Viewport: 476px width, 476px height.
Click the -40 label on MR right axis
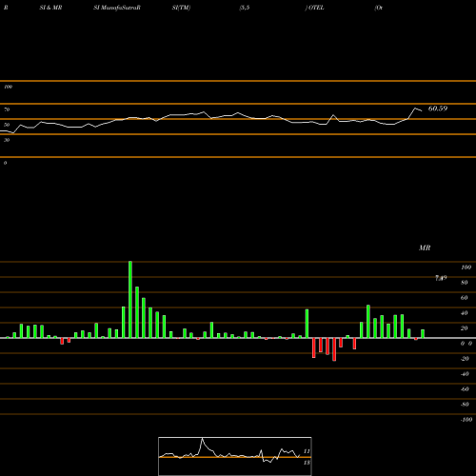(x=465, y=374)
